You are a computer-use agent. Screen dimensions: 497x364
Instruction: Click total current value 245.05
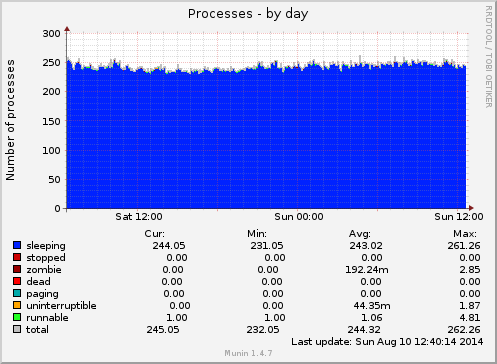(163, 330)
